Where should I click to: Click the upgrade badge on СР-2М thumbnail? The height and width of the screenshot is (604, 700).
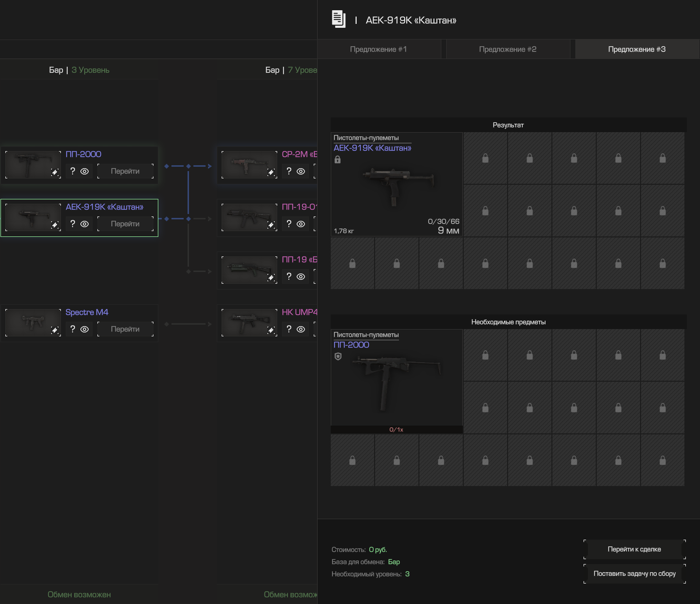click(x=271, y=172)
